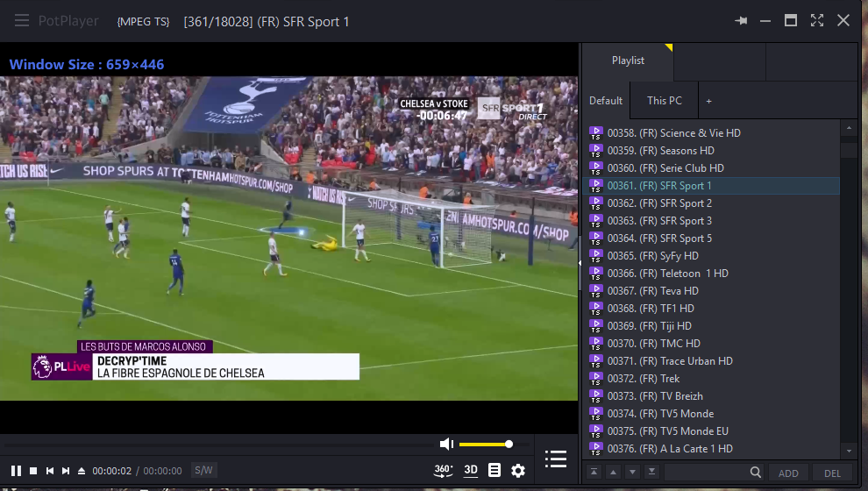Skip to previous channel

50,471
